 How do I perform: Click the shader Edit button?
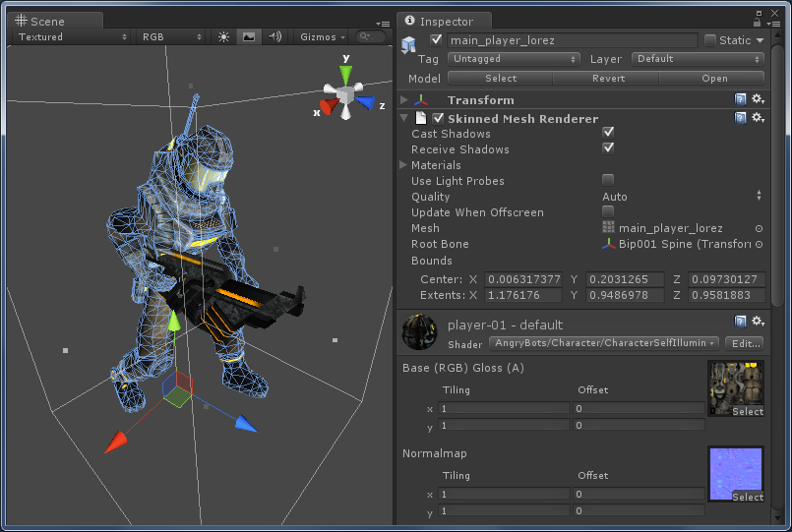point(745,343)
